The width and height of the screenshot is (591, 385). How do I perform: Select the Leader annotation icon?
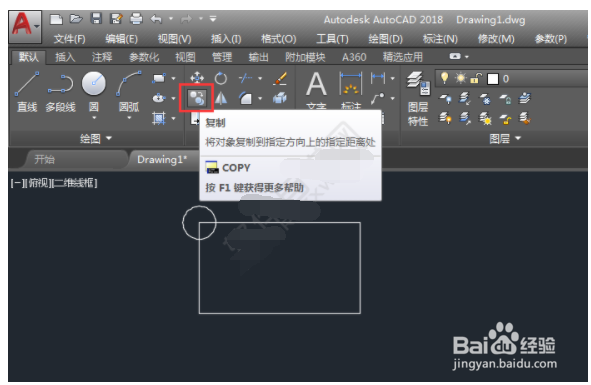[378, 98]
